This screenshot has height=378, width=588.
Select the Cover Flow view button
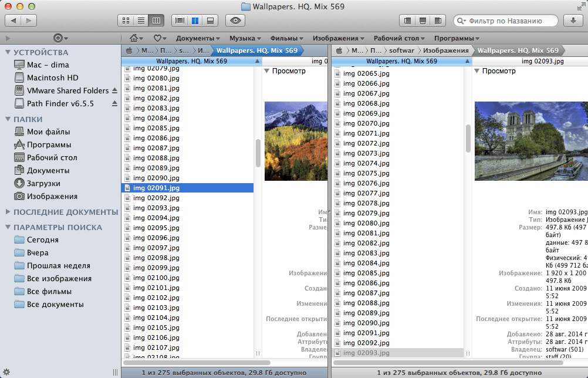(180, 21)
